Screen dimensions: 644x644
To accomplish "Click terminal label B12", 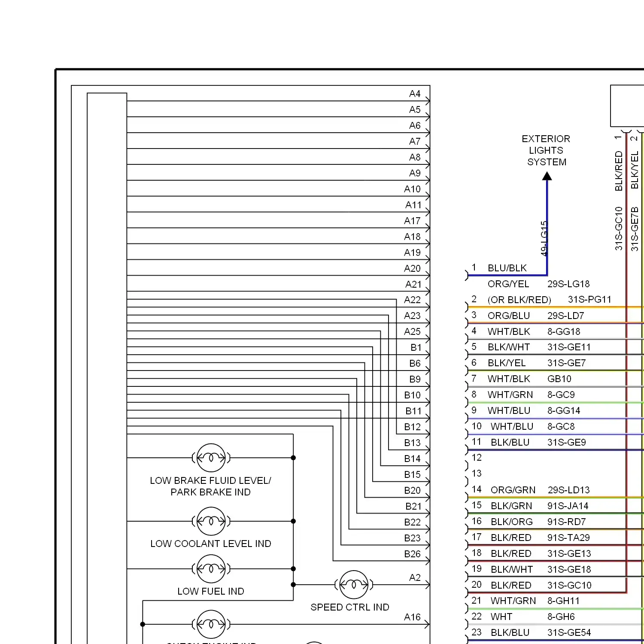I will [413, 427].
